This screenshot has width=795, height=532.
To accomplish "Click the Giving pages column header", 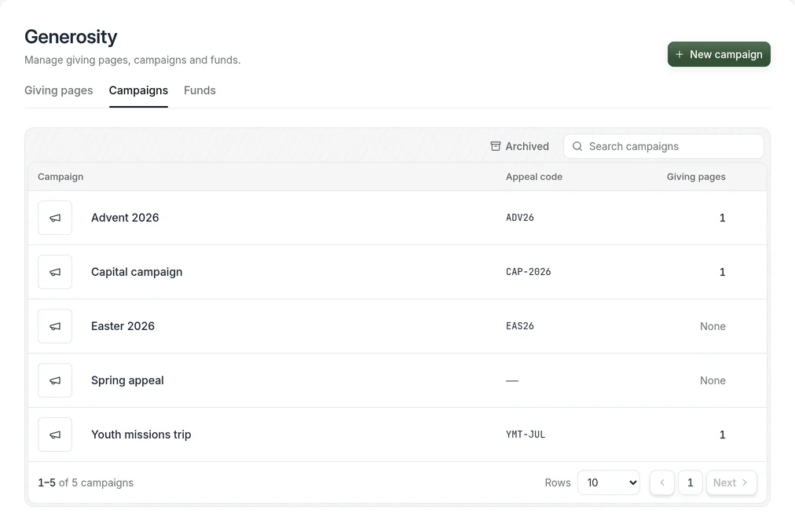I will pos(696,177).
